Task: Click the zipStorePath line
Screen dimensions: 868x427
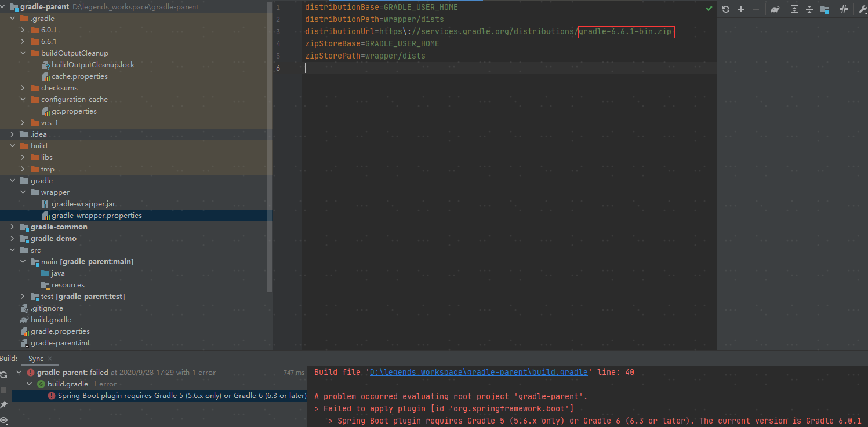Action: tap(365, 56)
